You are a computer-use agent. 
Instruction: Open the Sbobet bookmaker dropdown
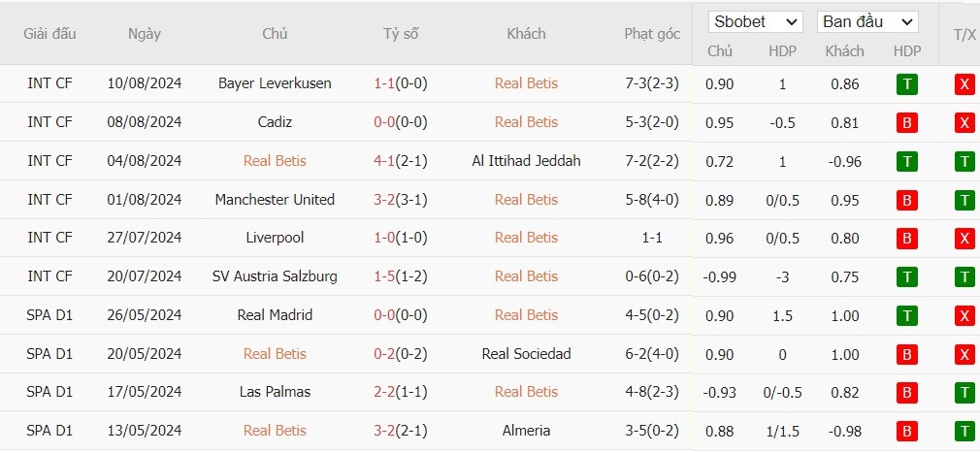click(x=756, y=22)
